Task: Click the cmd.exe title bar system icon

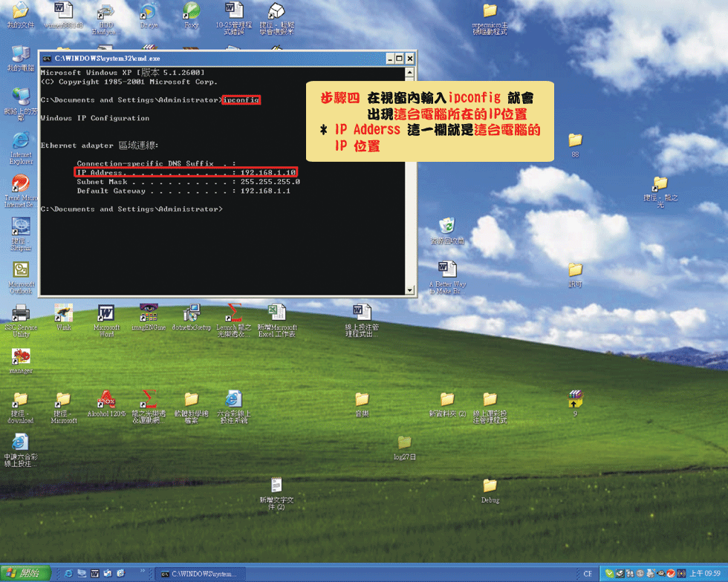Action: click(47, 59)
